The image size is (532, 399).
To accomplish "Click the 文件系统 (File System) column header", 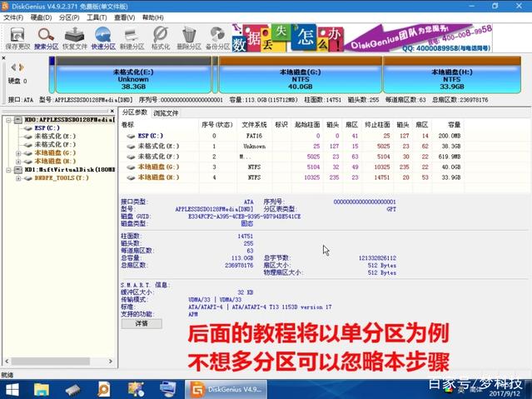I will [254, 125].
